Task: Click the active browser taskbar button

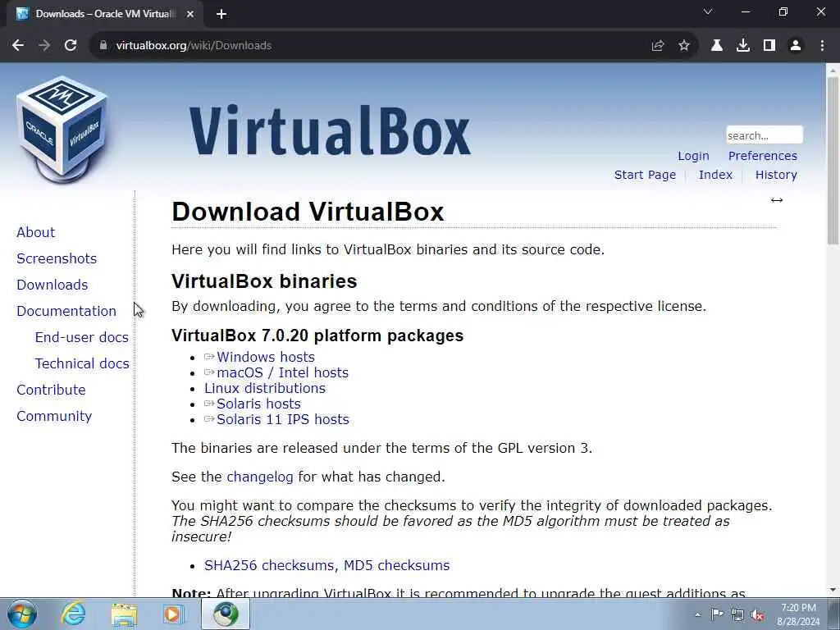Action: pos(226,614)
